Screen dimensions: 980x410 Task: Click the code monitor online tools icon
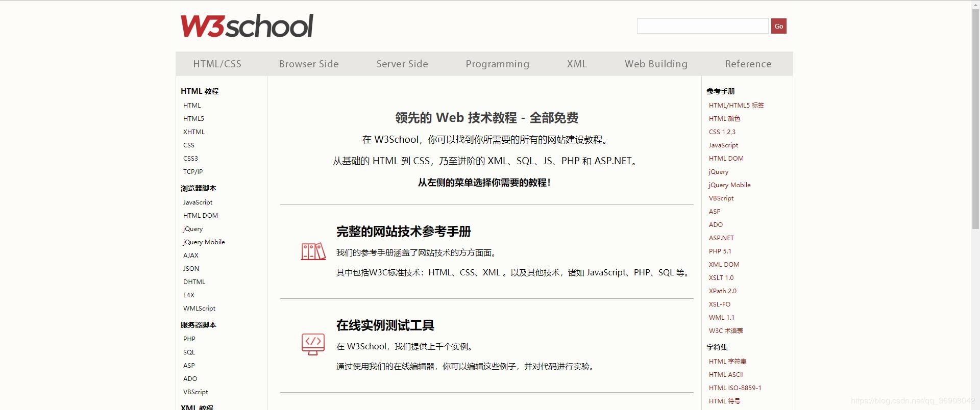tap(313, 344)
